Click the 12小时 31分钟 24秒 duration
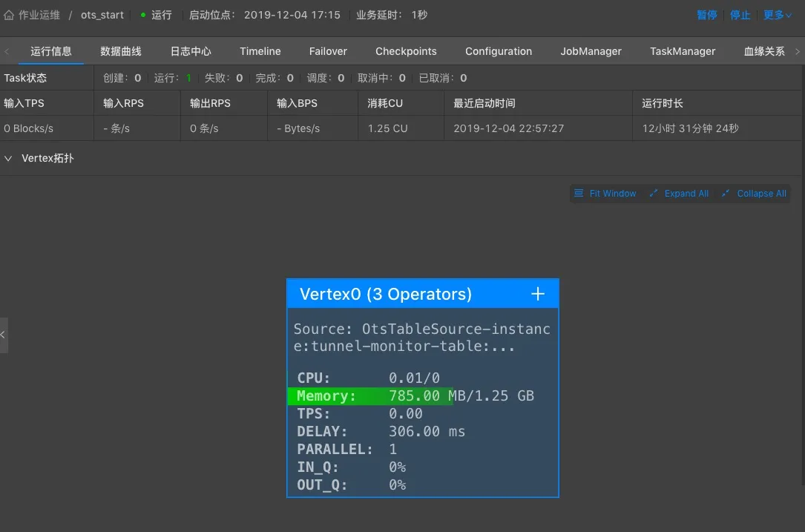 pos(691,128)
